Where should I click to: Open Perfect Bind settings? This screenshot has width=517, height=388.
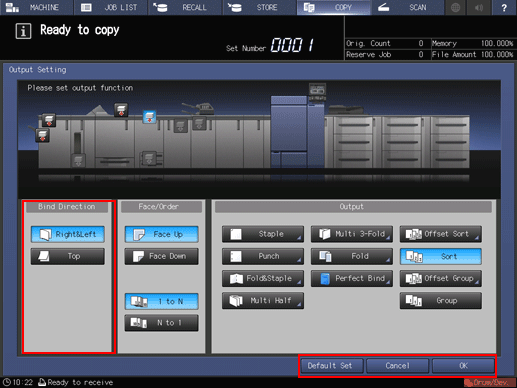pyautogui.click(x=352, y=278)
